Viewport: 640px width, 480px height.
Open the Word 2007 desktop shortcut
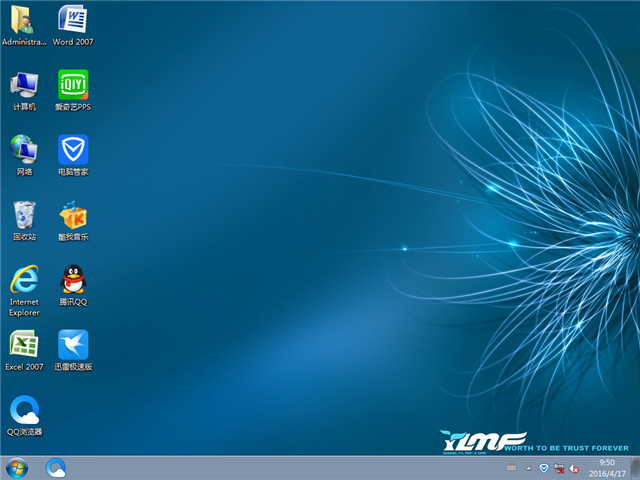[72, 20]
